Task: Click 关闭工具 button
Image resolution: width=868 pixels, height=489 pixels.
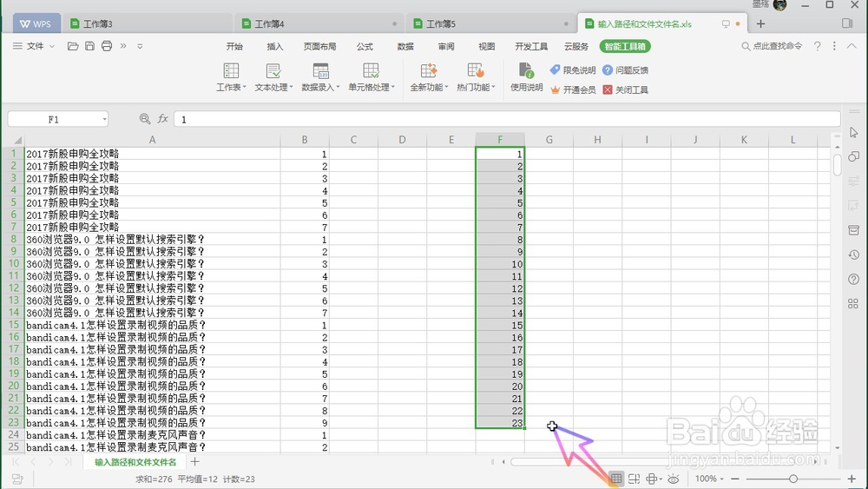Action: 625,89
